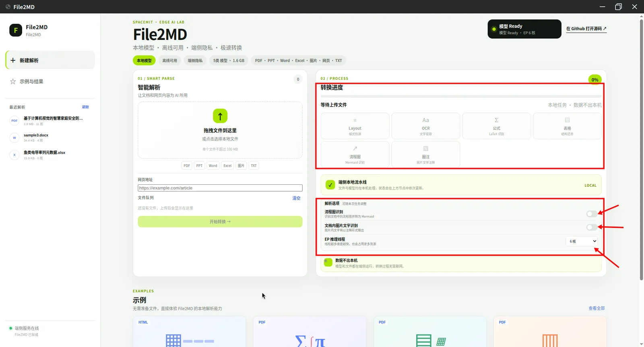Click the OCR Aa icon

tap(426, 120)
